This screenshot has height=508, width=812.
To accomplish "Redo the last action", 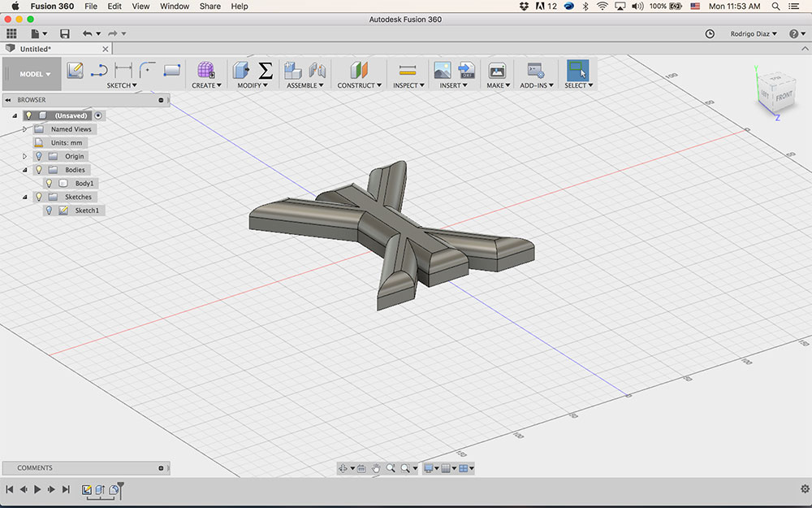I will point(112,33).
